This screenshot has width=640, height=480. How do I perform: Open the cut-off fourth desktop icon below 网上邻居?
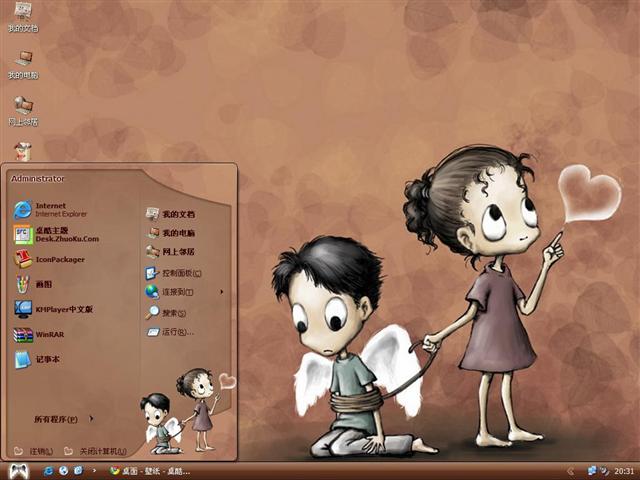point(23,151)
